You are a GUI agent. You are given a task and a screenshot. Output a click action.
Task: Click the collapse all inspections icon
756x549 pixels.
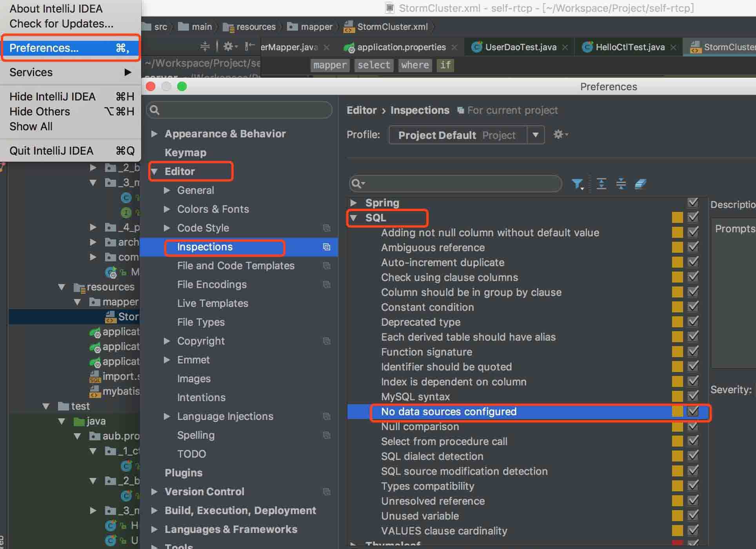[x=621, y=183]
